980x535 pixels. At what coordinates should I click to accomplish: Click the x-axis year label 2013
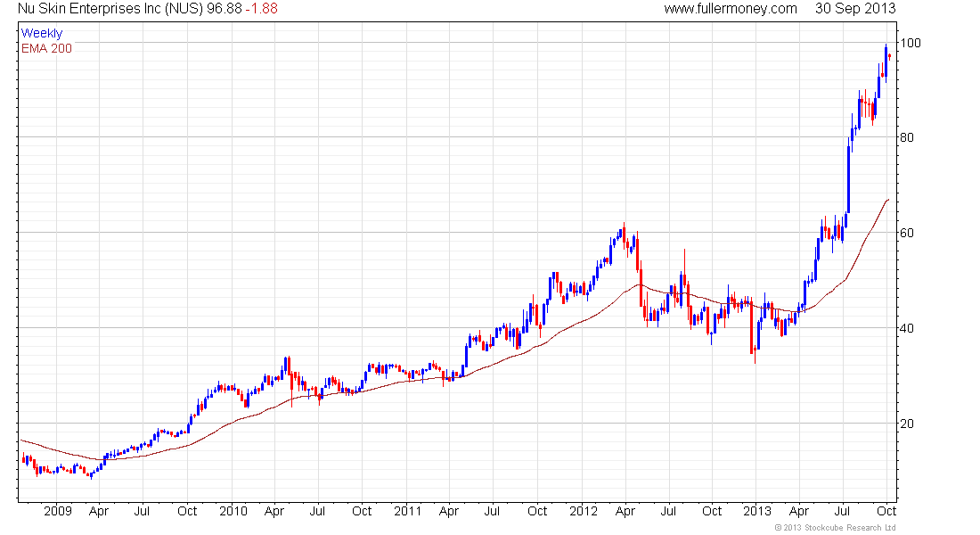coord(757,511)
